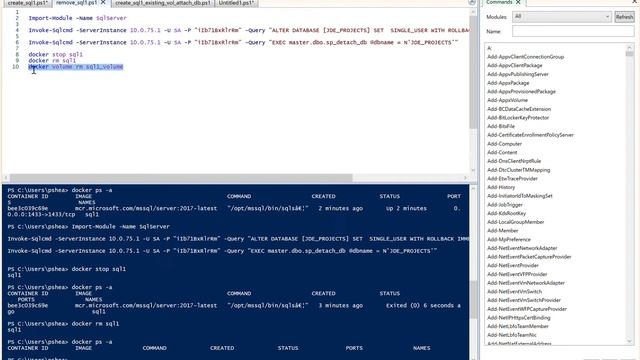
Task: Close the Commands add-on tab
Action: 518,2
